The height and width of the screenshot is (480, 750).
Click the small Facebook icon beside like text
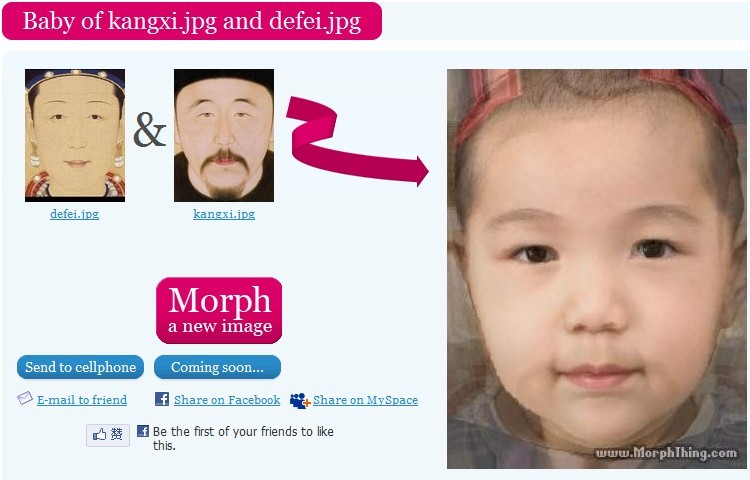coord(143,431)
